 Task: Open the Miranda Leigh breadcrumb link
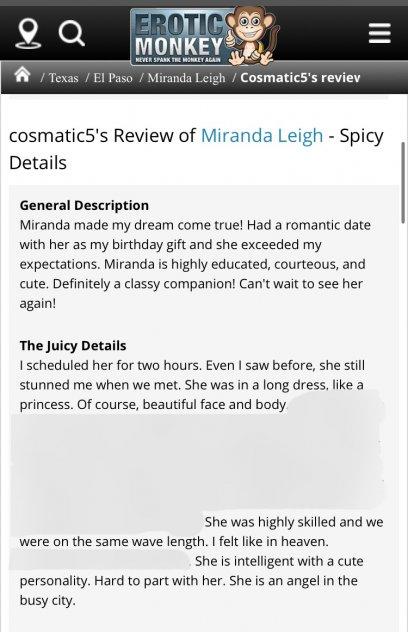click(186, 77)
